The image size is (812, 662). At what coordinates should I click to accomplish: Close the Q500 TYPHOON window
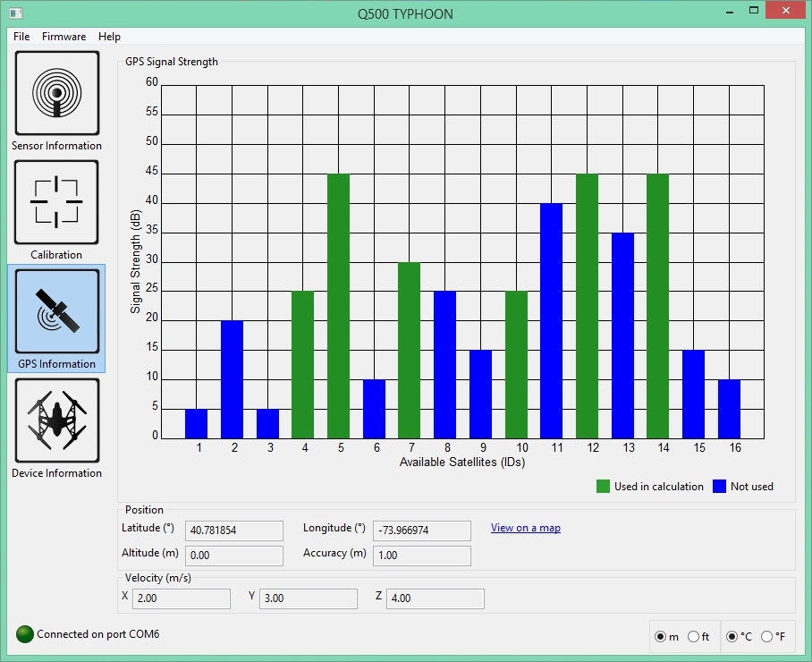pyautogui.click(x=786, y=11)
